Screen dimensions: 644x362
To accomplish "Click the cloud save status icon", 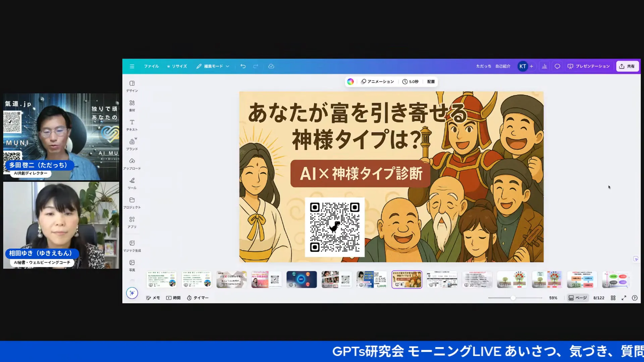I will click(x=271, y=66).
